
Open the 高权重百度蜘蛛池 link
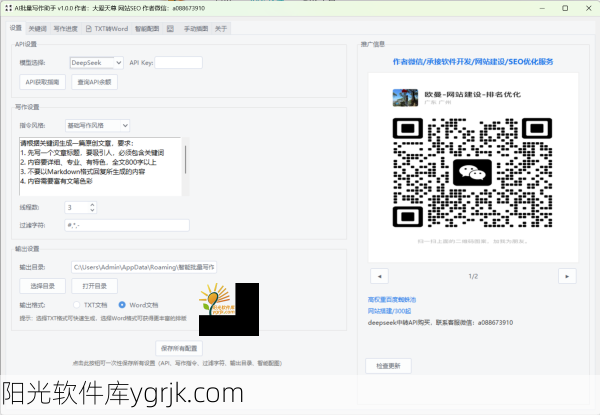tap(392, 299)
